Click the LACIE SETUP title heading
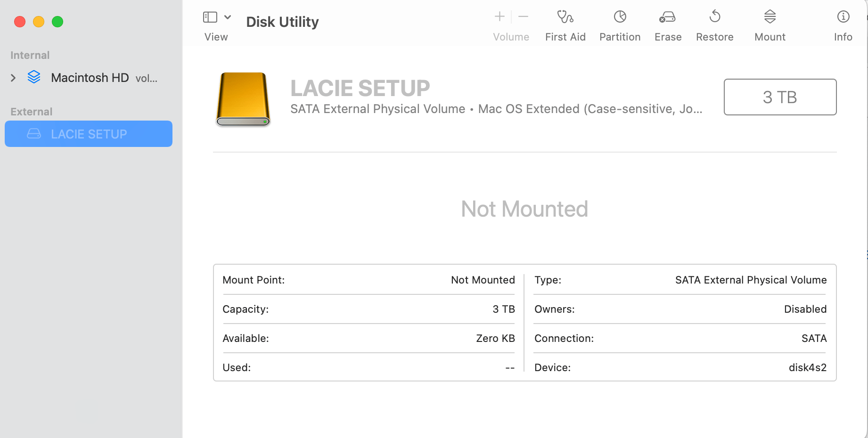 pos(360,88)
